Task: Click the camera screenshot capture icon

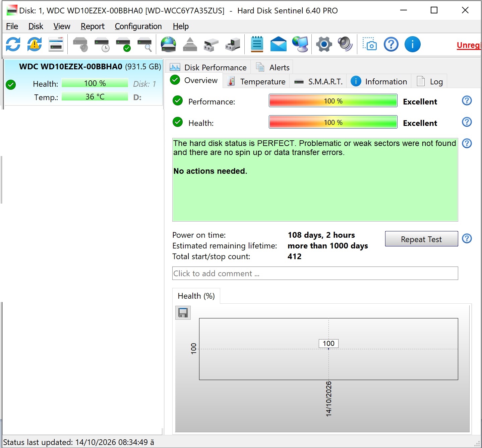Action: click(x=370, y=44)
